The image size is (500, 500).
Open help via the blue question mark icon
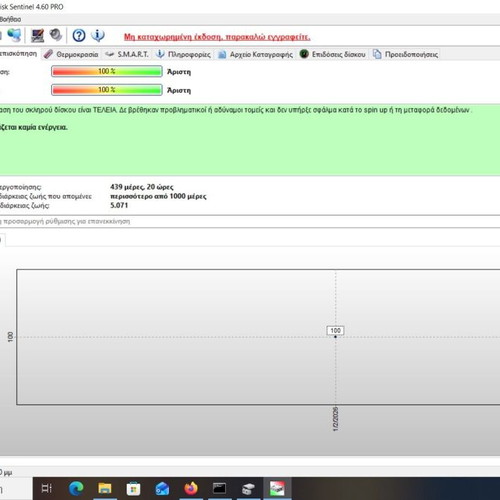[79, 35]
